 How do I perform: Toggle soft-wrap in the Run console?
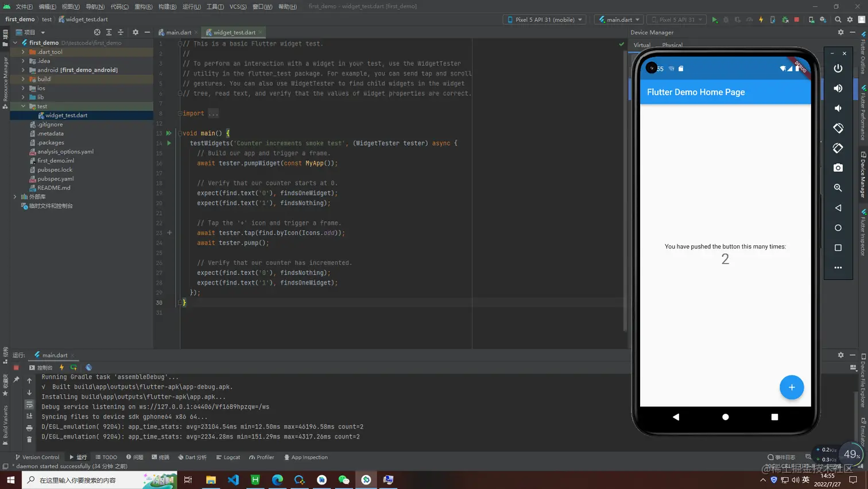click(29, 405)
